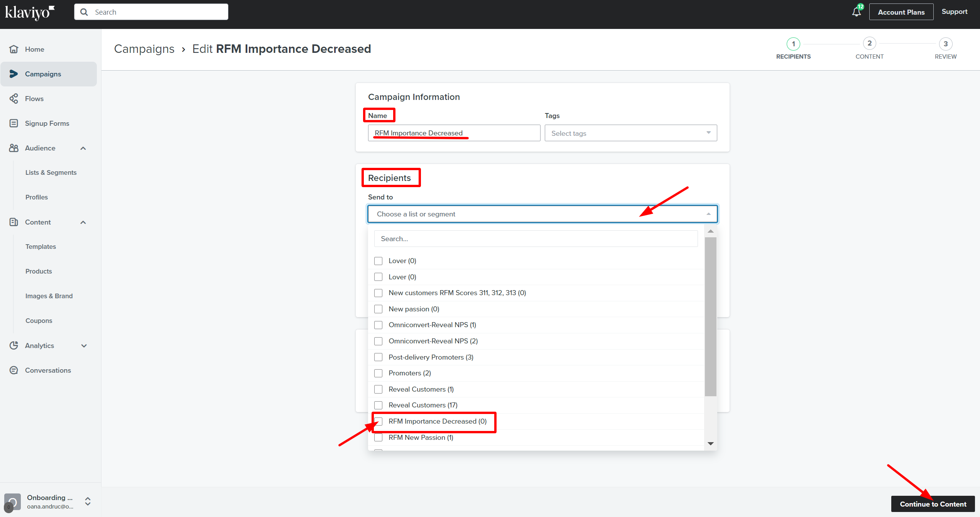Click the Flows sidebar icon
This screenshot has height=517, width=980.
(x=14, y=99)
